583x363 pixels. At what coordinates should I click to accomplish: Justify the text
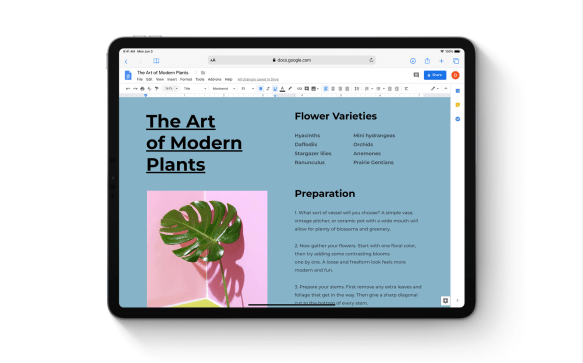pos(347,89)
